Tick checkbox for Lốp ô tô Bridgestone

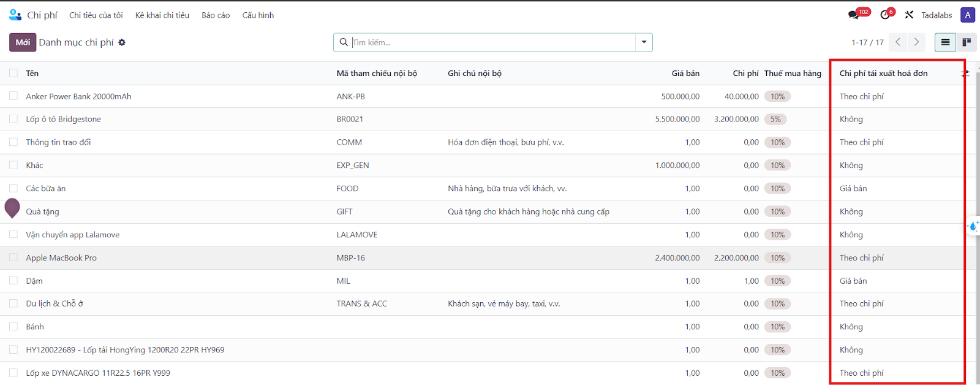[x=13, y=119]
